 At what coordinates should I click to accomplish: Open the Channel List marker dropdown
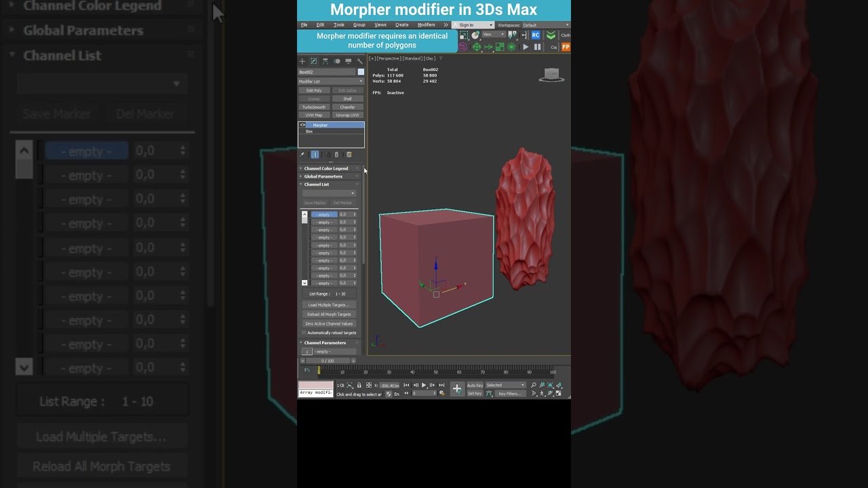pyautogui.click(x=329, y=193)
